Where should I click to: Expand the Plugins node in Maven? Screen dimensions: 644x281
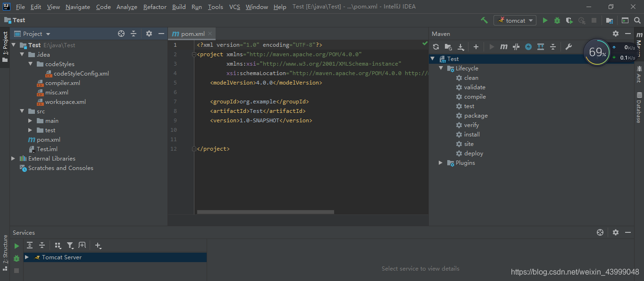[441, 162]
